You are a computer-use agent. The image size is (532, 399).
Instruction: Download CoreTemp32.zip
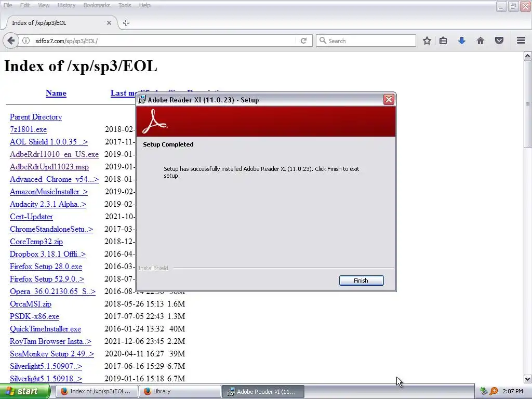point(36,242)
